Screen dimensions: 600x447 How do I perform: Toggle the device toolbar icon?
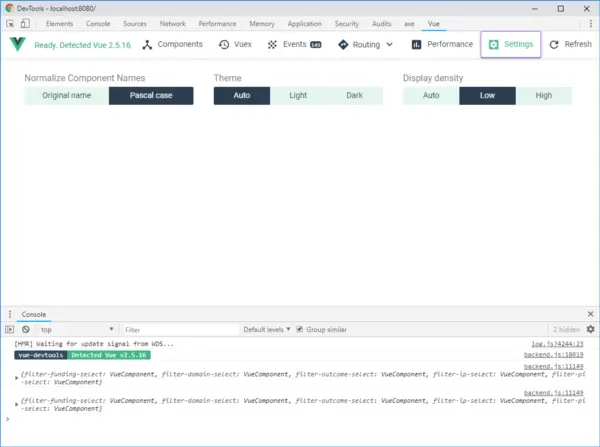[x=25, y=24]
